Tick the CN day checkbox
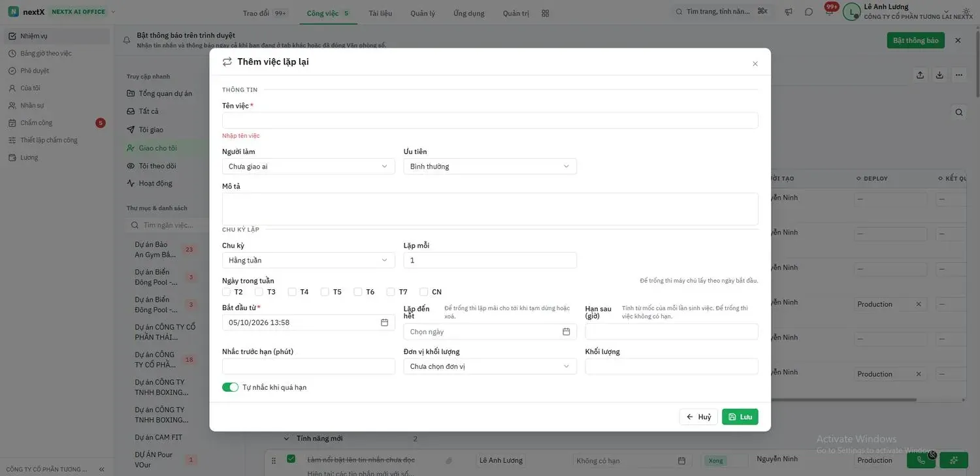This screenshot has width=980, height=476. (424, 292)
